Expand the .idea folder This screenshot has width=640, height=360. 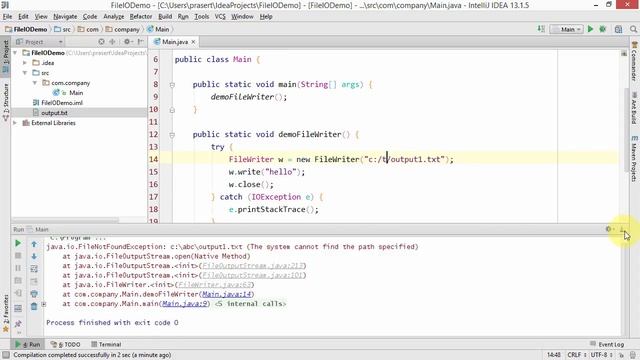click(x=25, y=63)
